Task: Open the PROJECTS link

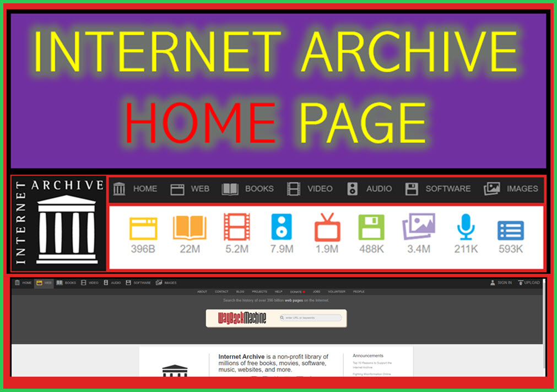Action: click(259, 291)
